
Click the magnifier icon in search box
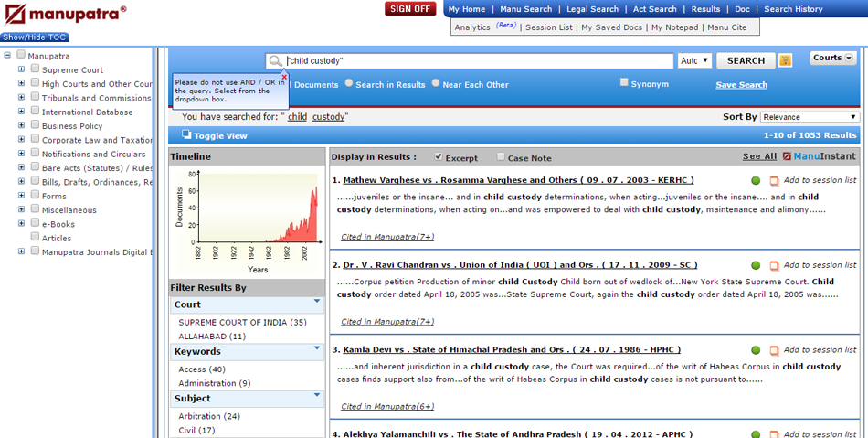[276, 61]
